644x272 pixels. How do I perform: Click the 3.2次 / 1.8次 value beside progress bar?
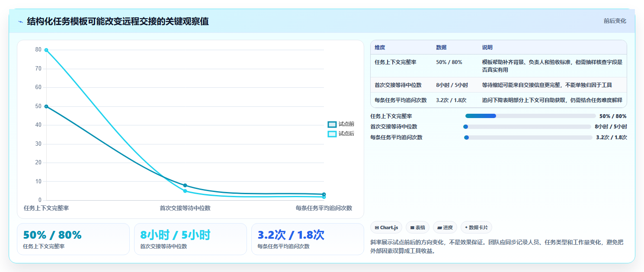pos(612,138)
